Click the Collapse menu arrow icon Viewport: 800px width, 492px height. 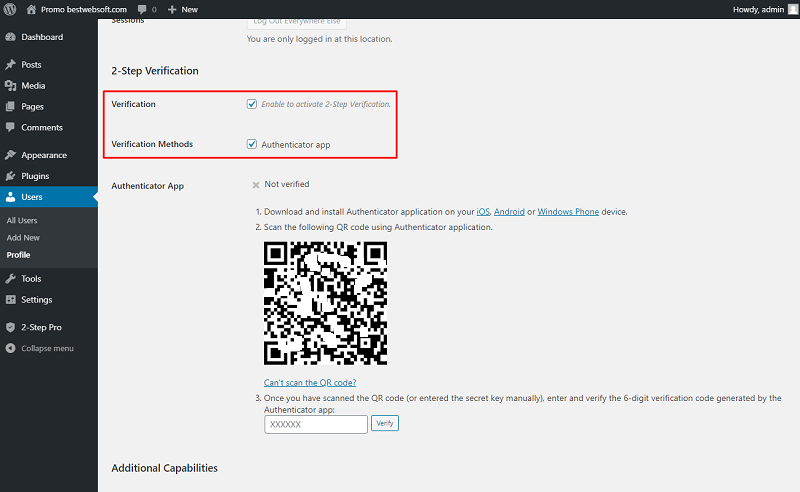point(10,348)
